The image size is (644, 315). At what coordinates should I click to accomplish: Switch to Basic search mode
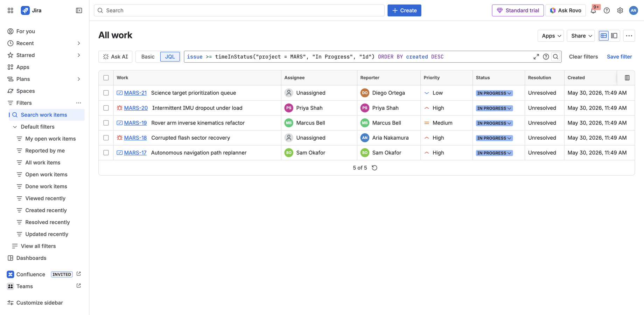(148, 57)
